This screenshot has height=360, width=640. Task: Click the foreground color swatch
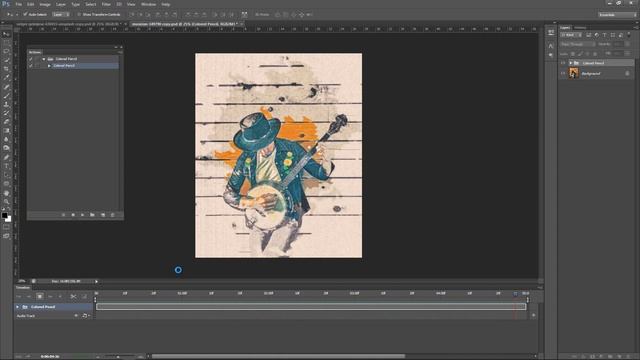[x=4, y=215]
